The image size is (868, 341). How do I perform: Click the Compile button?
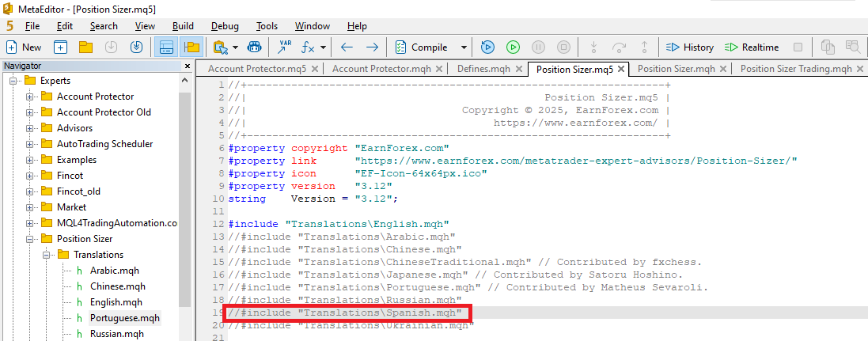pos(422,47)
